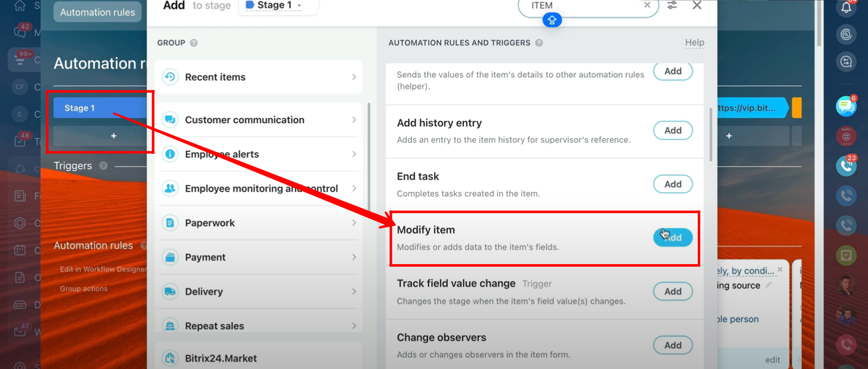
Task: Expand the Employee alerts group
Action: click(x=258, y=154)
